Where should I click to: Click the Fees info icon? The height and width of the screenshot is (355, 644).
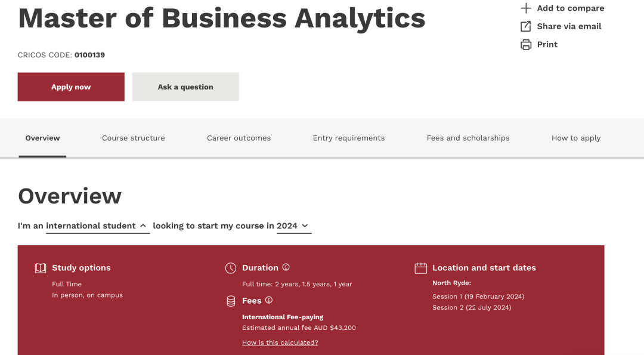[x=269, y=300]
